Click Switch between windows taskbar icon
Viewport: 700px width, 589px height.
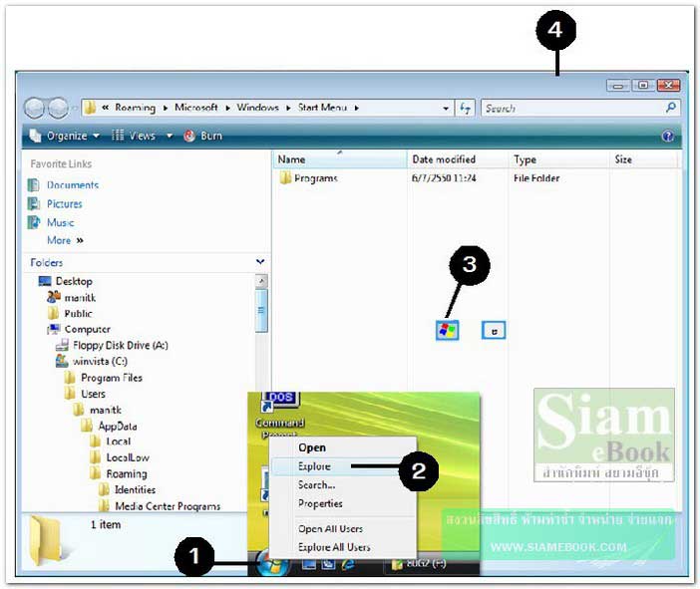coord(329,564)
